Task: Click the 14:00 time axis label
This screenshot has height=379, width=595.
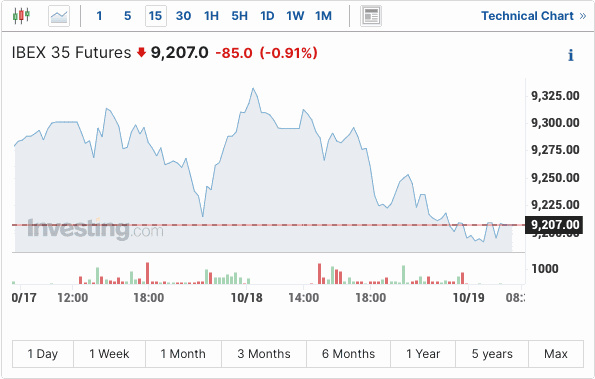Action: pos(304,298)
